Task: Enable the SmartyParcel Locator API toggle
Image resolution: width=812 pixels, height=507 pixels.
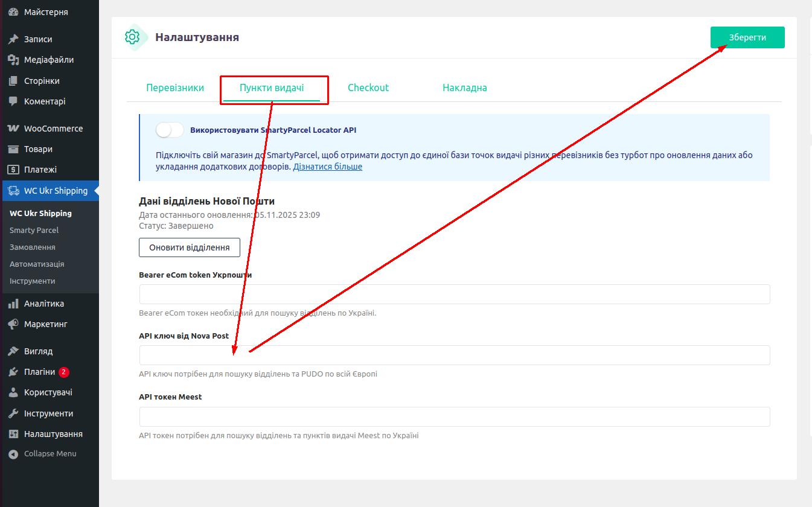Action: [170, 130]
